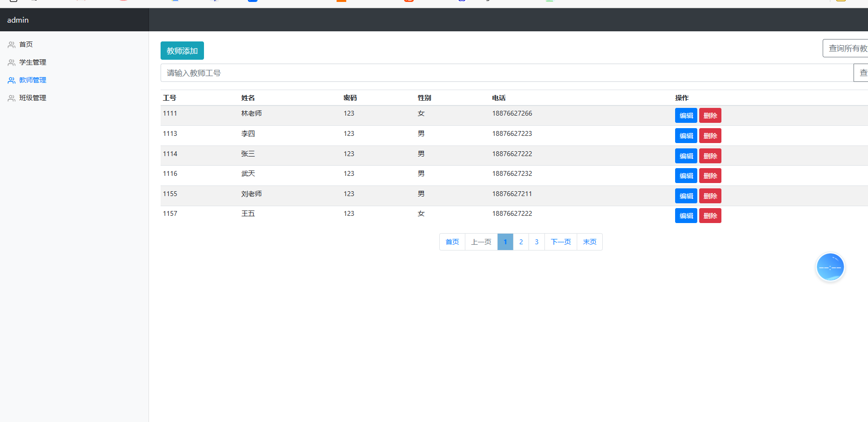
Task: Click the 学生管理 sidebar icon
Action: tap(12, 63)
